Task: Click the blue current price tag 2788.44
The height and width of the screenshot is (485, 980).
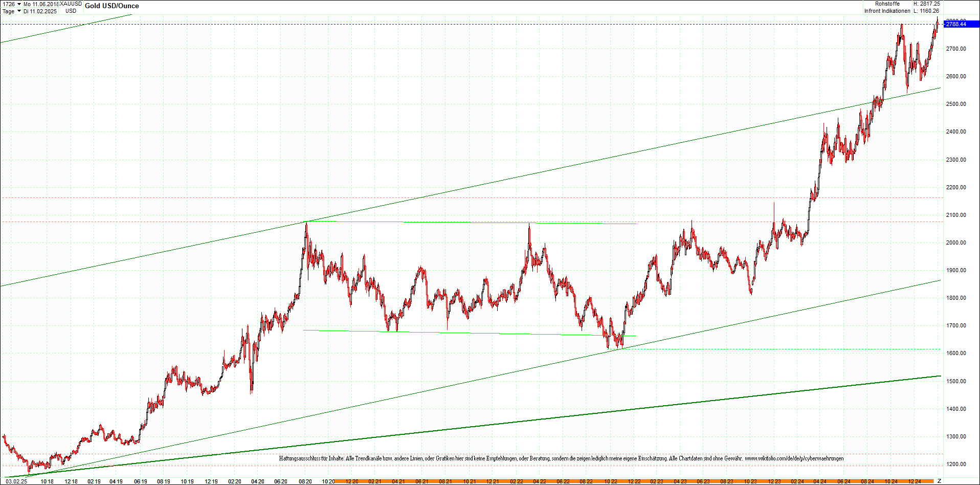Action: coord(959,24)
